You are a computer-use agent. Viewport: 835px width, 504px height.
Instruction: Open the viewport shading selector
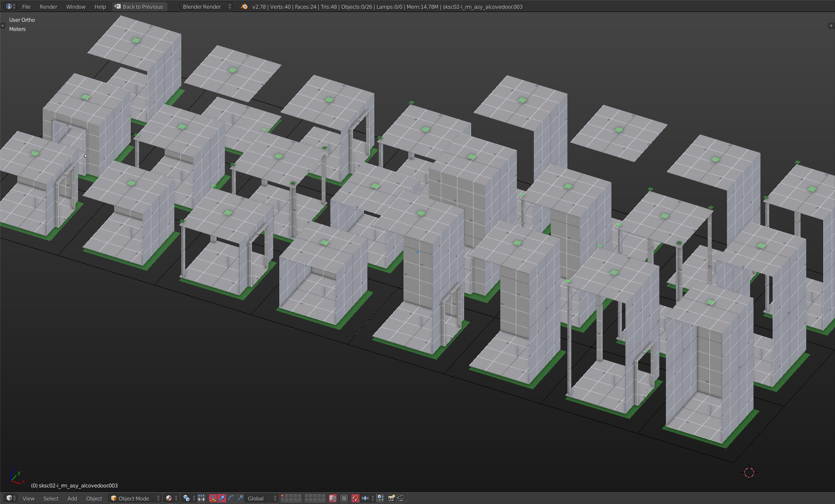pyautogui.click(x=172, y=498)
